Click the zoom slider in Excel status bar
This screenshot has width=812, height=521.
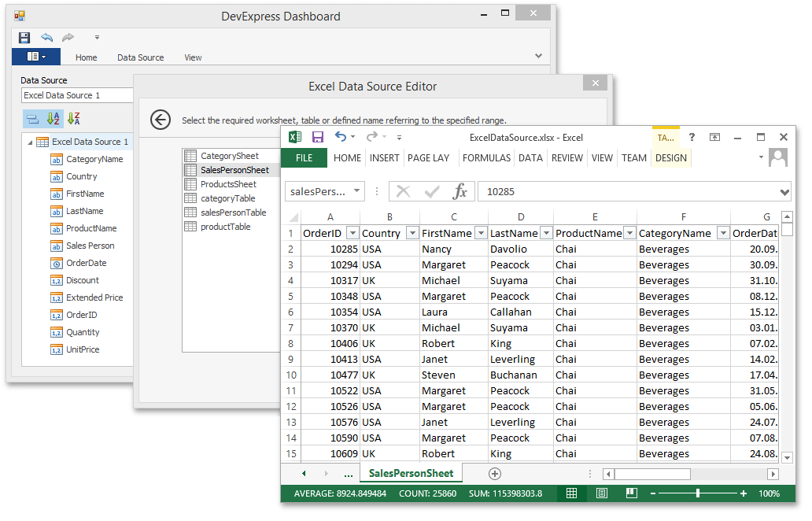click(x=697, y=493)
